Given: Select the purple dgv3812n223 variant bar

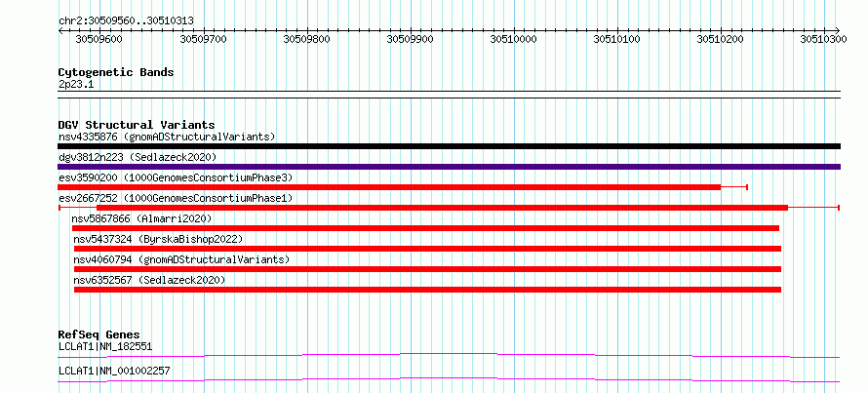Looking at the screenshot, I should (x=449, y=167).
